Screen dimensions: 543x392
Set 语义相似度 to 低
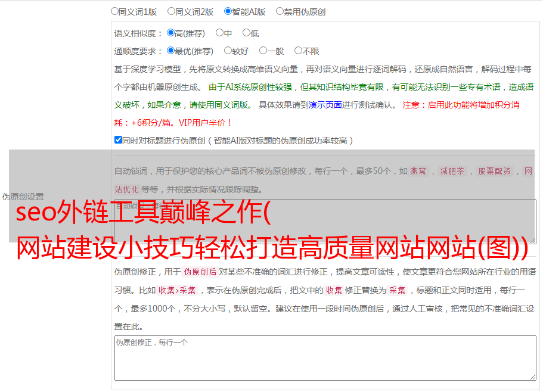pos(246,33)
